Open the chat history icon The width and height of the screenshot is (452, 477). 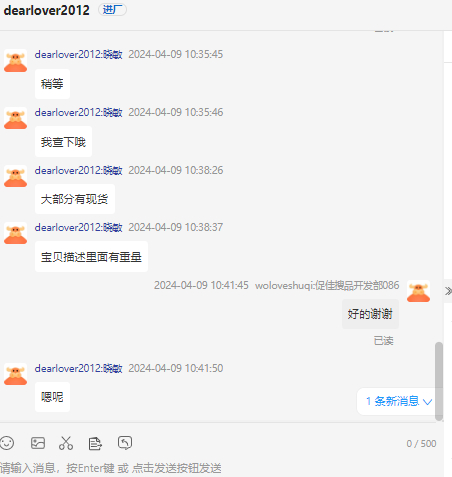125,443
